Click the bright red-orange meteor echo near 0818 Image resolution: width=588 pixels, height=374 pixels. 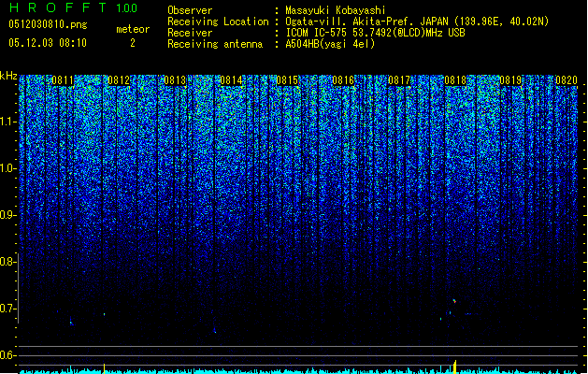click(454, 301)
